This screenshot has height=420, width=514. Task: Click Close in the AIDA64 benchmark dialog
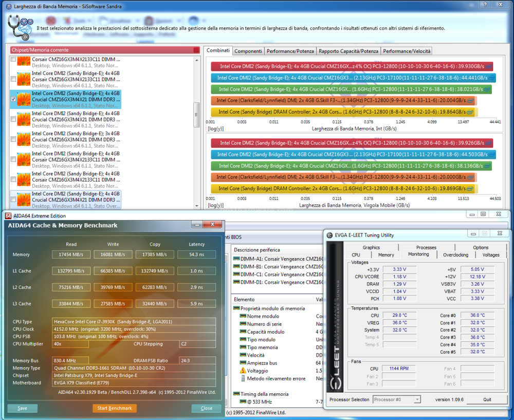206,408
